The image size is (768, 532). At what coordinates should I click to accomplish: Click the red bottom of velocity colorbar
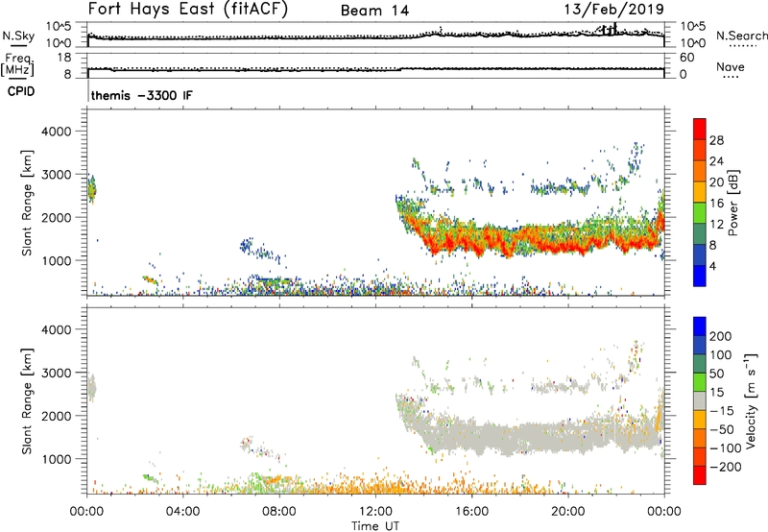click(700, 475)
